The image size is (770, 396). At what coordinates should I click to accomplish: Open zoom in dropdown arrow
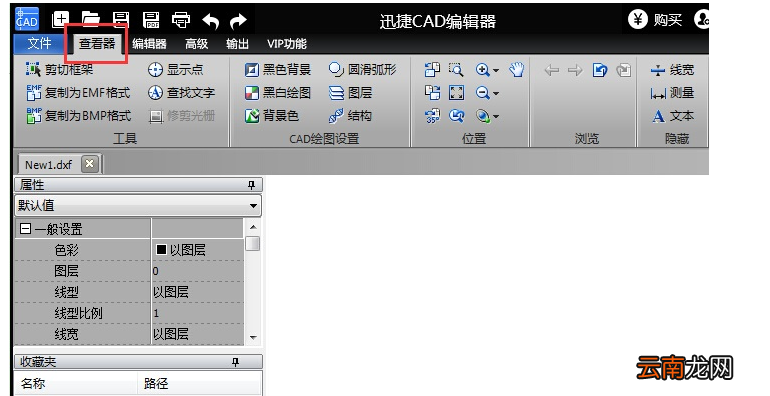tap(496, 71)
